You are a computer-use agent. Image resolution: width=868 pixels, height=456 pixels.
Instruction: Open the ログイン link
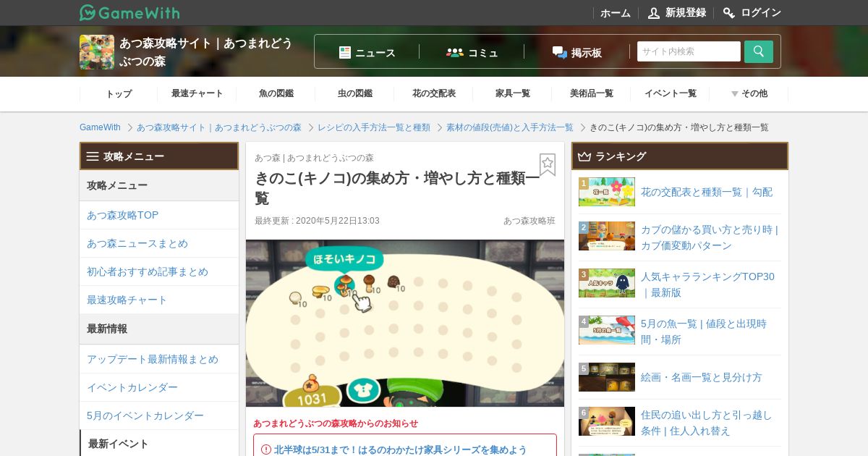tap(761, 13)
